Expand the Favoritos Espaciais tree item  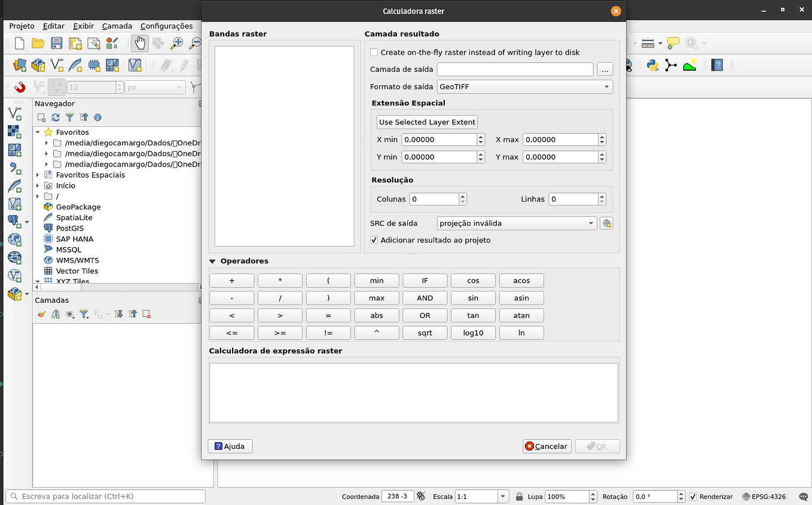click(x=38, y=175)
